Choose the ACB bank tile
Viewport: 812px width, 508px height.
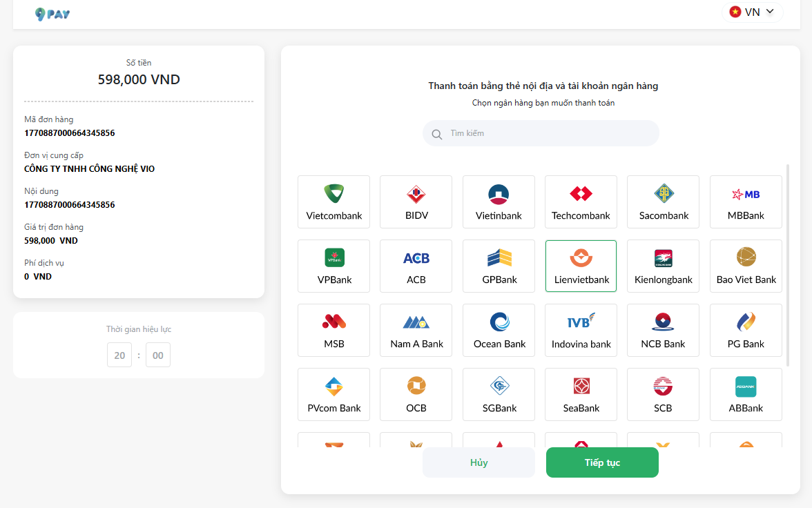(416, 266)
